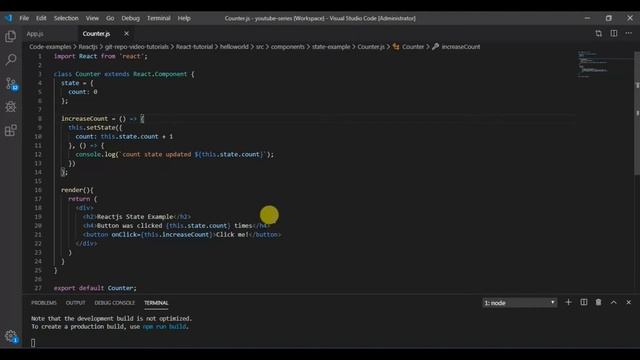The height and width of the screenshot is (360, 640).
Task: Open the Terminal menu
Action: click(159, 18)
